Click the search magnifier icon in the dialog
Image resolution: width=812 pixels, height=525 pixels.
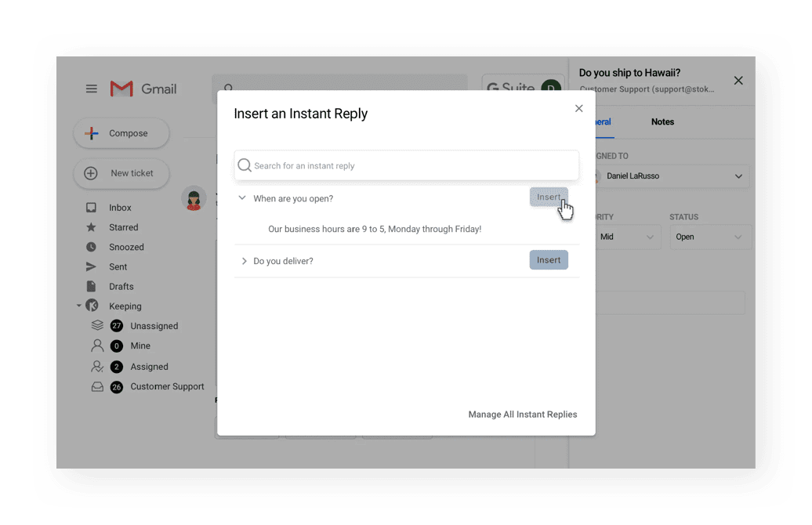pos(245,165)
